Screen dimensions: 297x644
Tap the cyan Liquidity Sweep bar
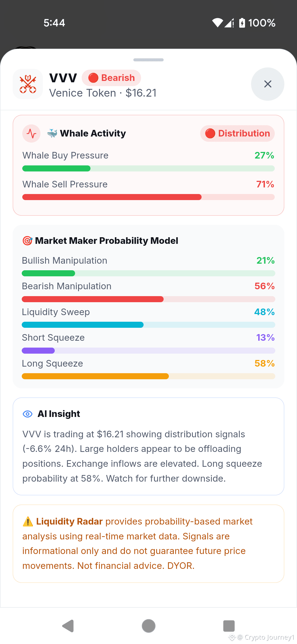click(x=148, y=325)
